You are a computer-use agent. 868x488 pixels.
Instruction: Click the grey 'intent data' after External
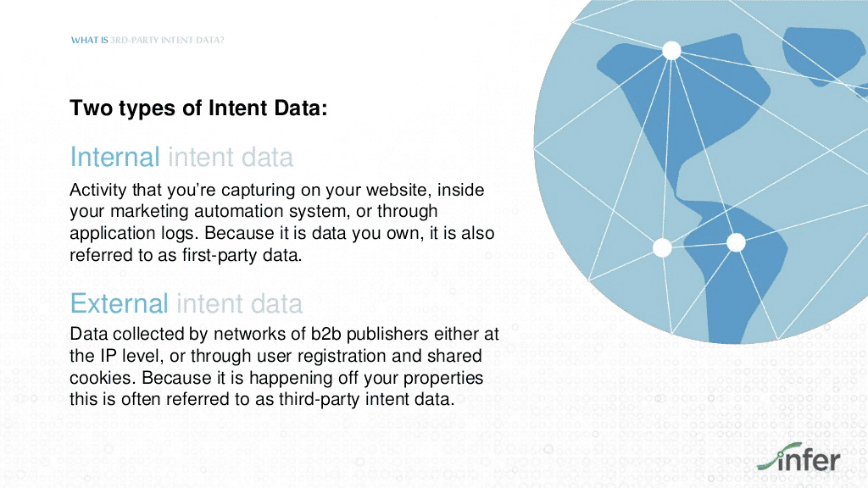pos(240,304)
